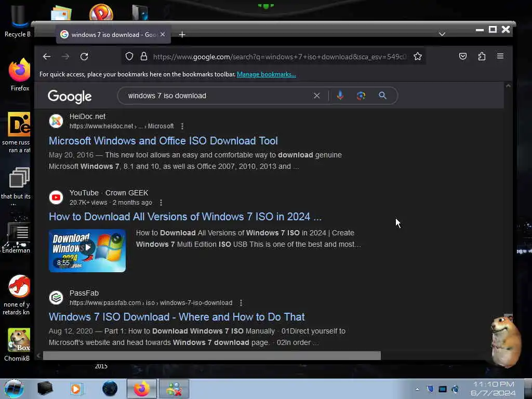
Task: Expand the list all tabs chevron
Action: click(x=442, y=34)
